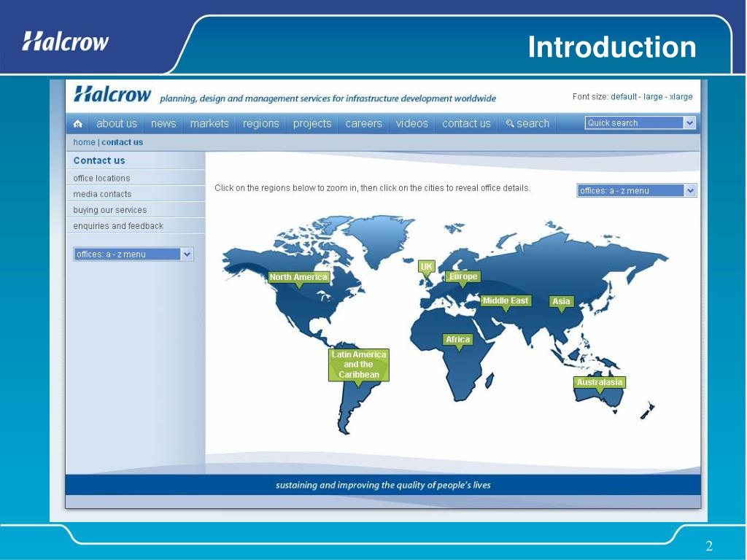Select the Europe map marker

pyautogui.click(x=463, y=276)
